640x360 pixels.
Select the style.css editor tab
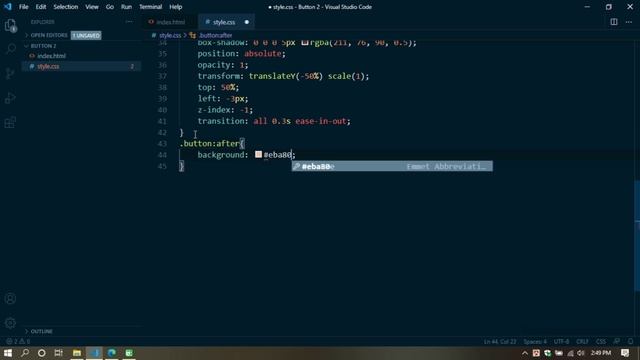(x=226, y=22)
